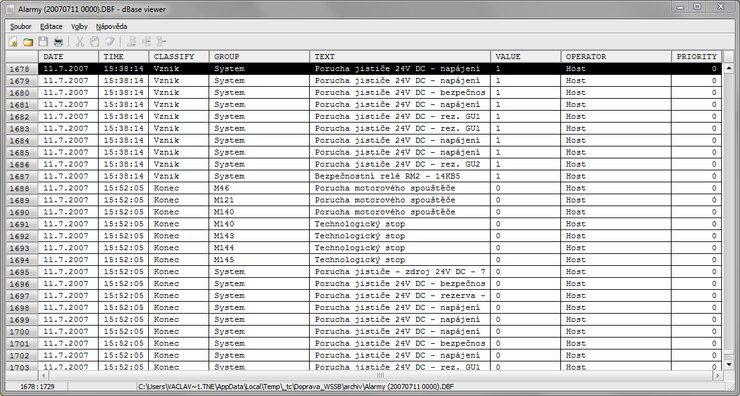Click the Print toolbar icon
Viewport: 740px width, 396px height.
click(x=59, y=42)
